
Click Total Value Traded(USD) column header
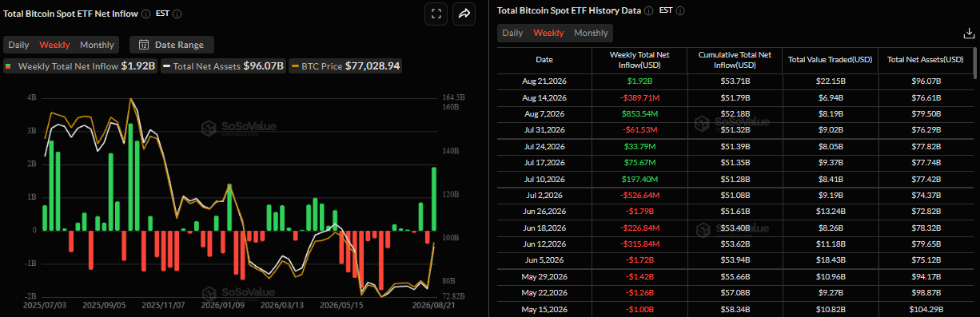pos(830,60)
